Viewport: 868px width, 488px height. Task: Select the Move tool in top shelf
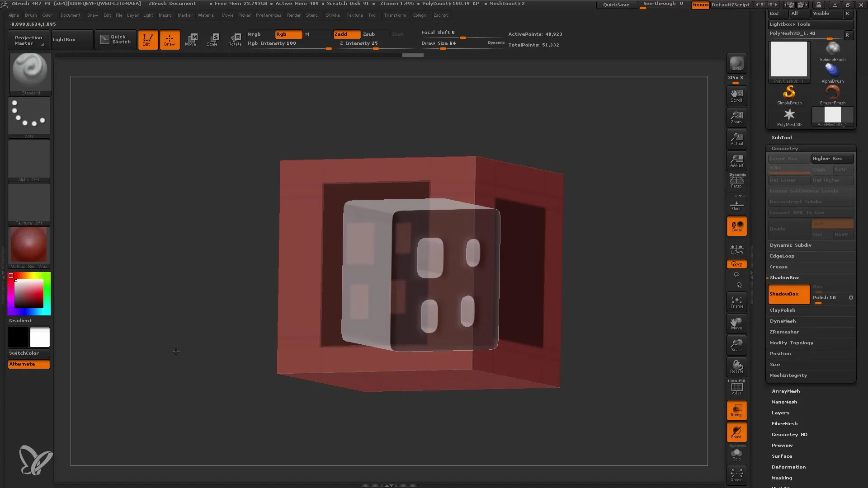(191, 40)
